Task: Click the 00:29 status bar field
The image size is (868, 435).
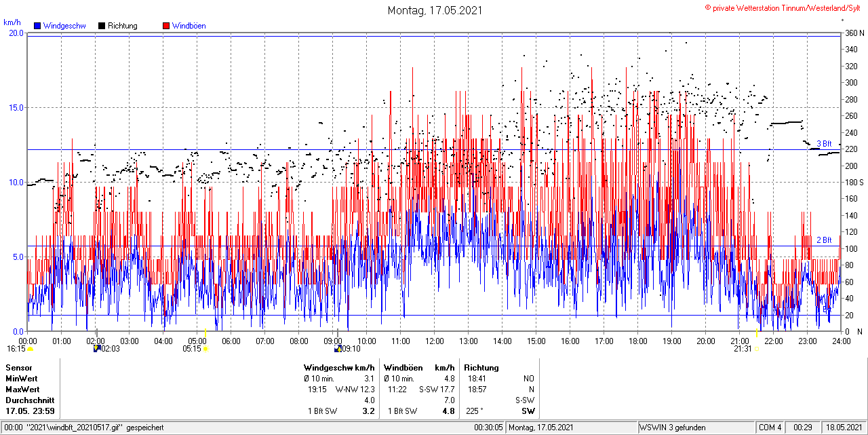Action: [x=803, y=428]
